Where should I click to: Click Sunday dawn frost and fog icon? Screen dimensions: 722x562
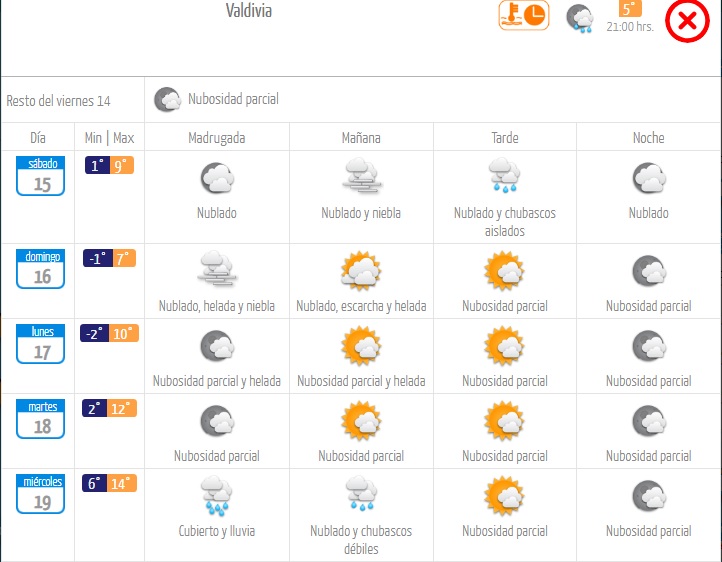tap(217, 269)
